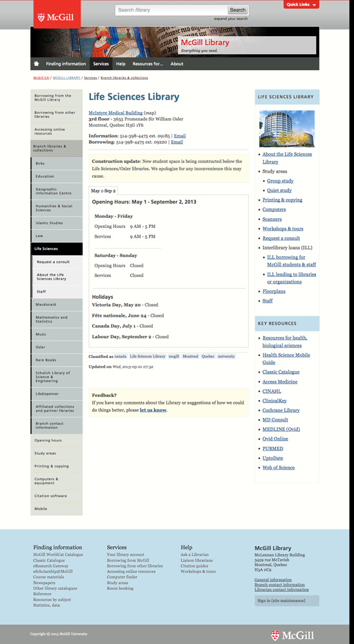Open the Access Medicine link

pos(280,381)
